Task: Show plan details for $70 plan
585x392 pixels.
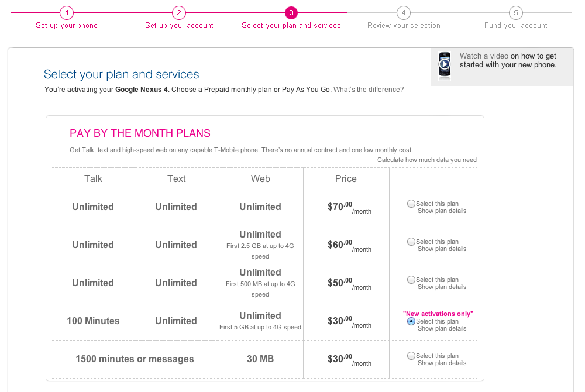Action: pyautogui.click(x=442, y=211)
